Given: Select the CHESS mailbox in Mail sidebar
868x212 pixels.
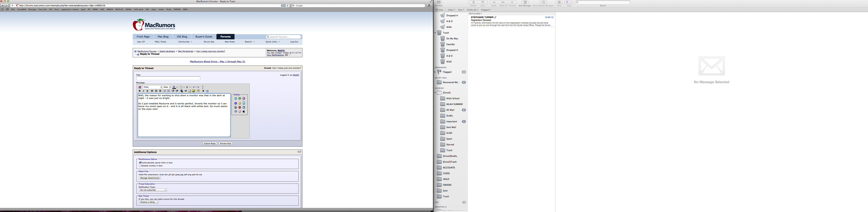Looking at the screenshot, I should click(446, 173).
